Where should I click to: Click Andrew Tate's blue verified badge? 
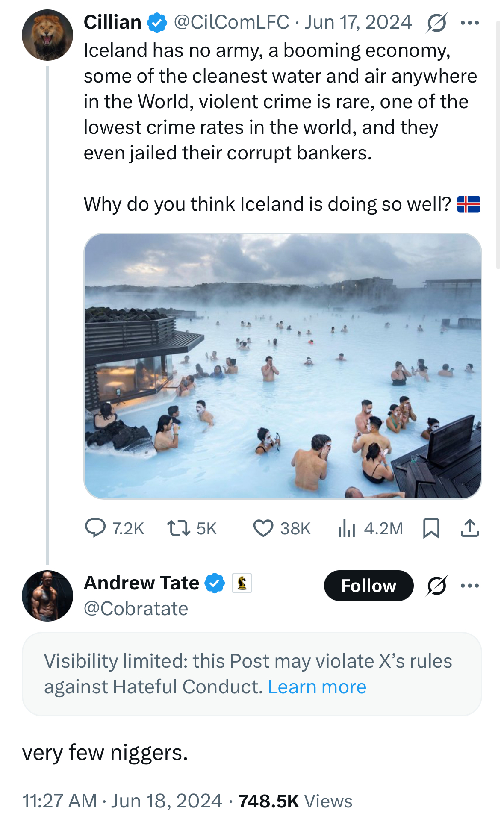coord(215,583)
